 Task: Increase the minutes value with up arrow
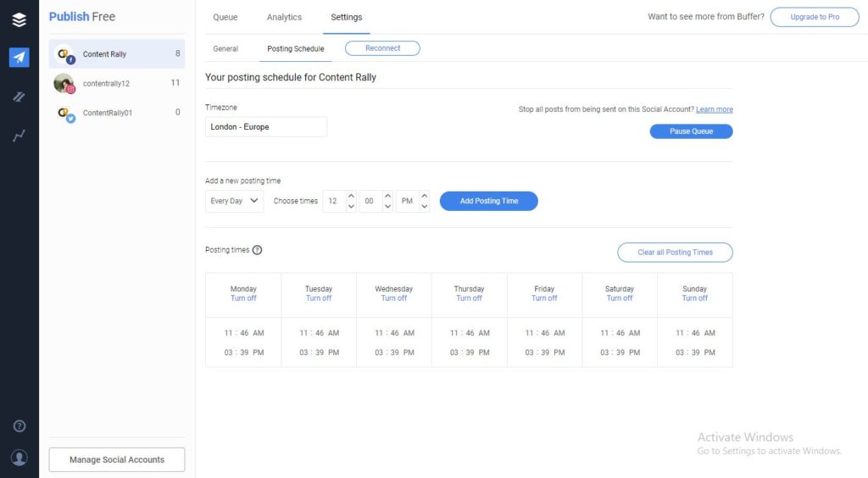387,196
